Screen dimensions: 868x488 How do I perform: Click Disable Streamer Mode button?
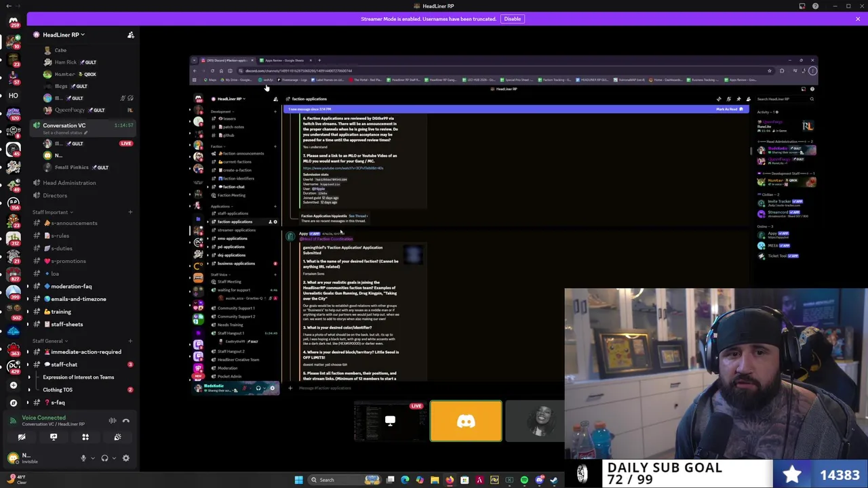pos(512,19)
